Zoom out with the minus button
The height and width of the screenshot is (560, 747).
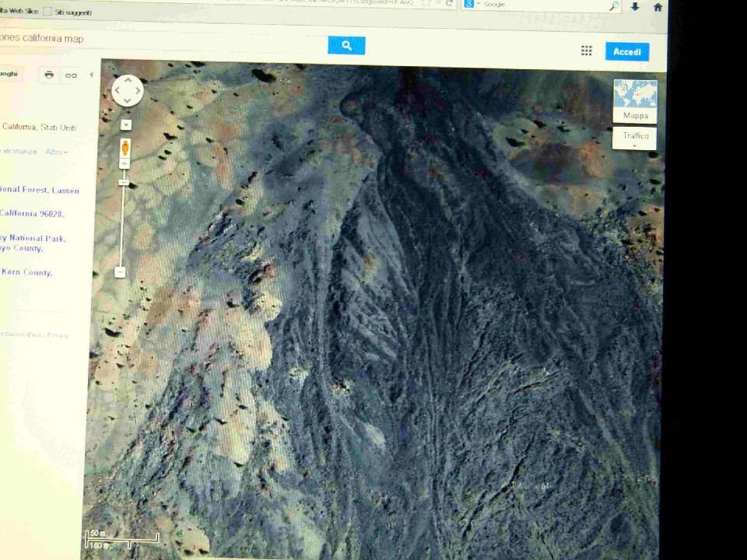tap(120, 272)
